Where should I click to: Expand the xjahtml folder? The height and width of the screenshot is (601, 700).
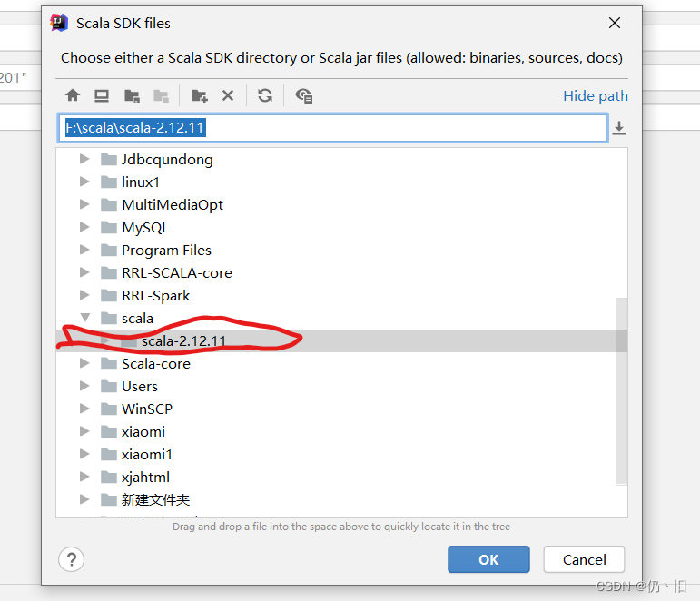[x=84, y=477]
